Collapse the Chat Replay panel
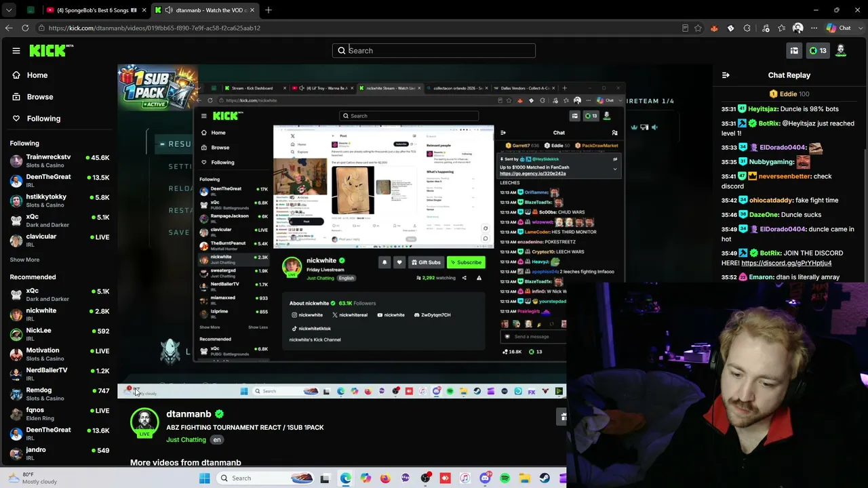 pos(726,75)
